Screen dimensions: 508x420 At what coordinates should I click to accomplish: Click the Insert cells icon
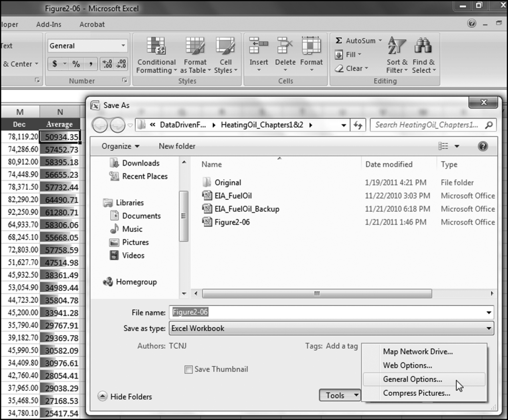click(x=259, y=45)
